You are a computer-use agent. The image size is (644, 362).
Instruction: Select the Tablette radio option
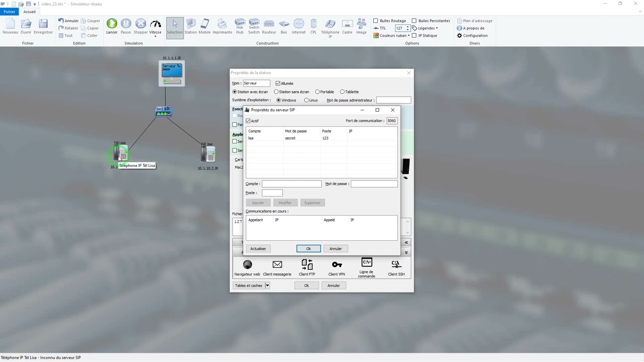pyautogui.click(x=342, y=92)
